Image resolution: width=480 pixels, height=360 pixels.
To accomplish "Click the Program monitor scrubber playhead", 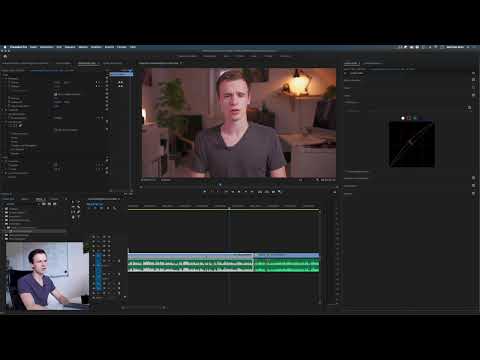I will pyautogui.click(x=220, y=184).
